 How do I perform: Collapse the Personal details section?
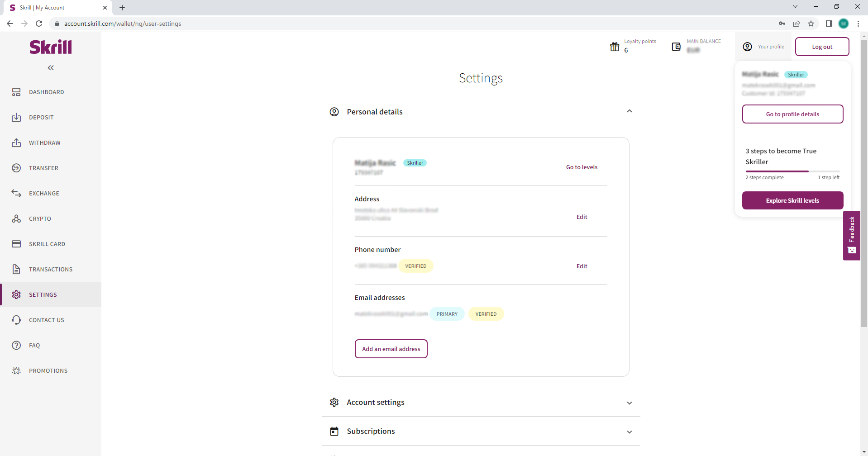click(x=630, y=111)
